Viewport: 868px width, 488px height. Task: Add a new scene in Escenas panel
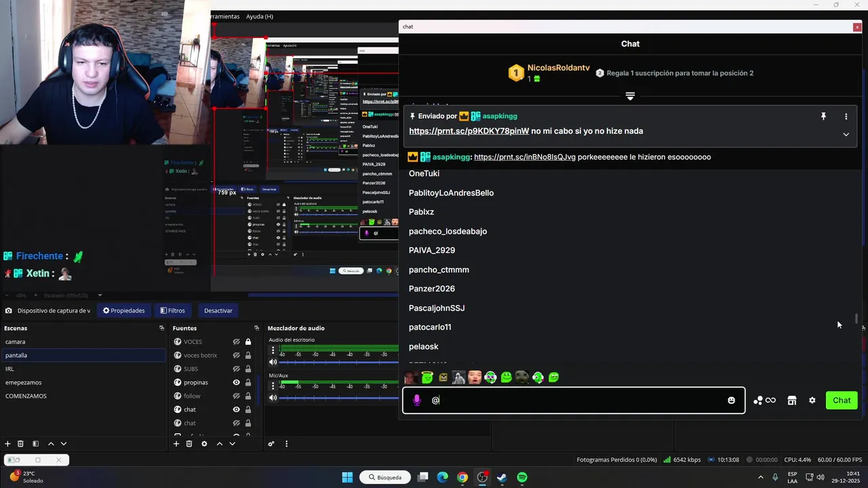(x=7, y=443)
